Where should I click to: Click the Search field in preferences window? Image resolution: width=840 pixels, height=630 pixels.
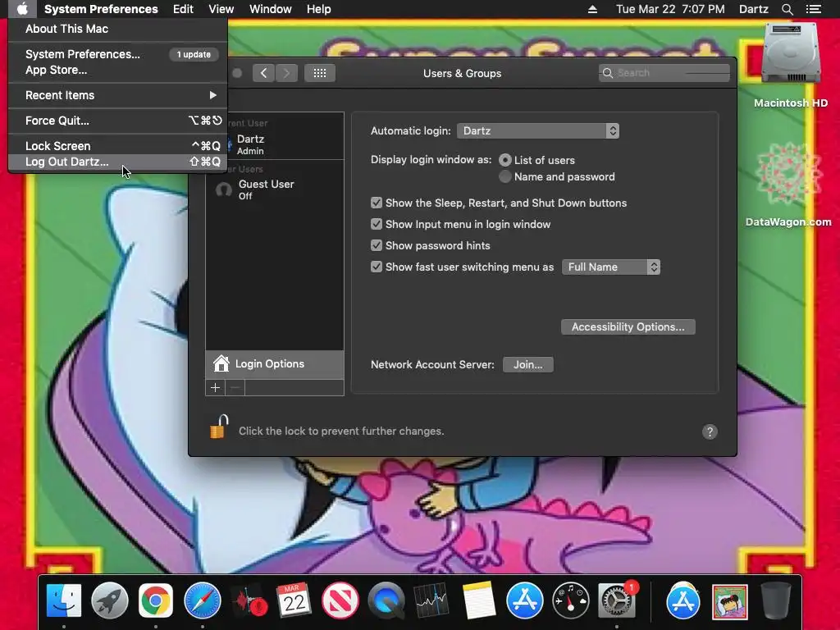point(664,73)
